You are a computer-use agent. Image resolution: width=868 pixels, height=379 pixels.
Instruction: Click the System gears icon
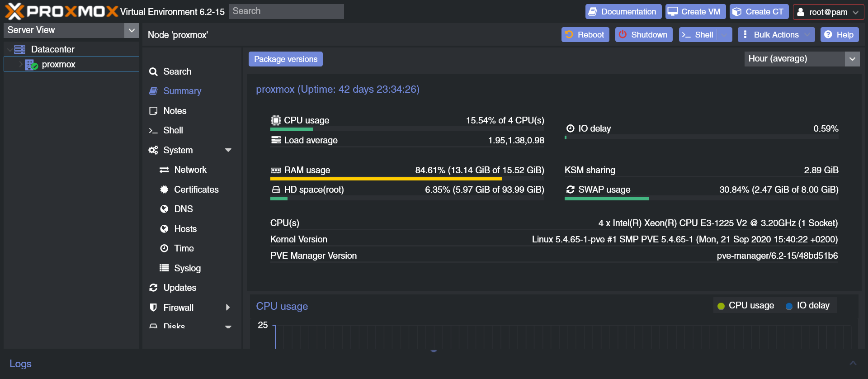153,150
